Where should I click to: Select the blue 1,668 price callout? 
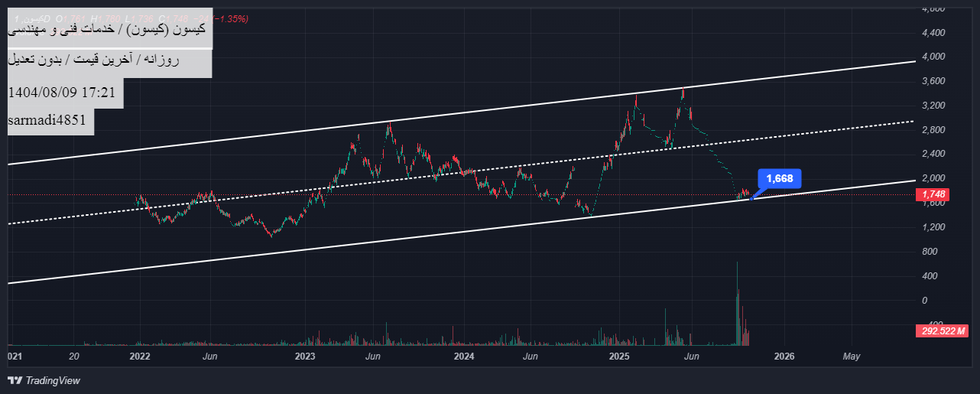click(779, 179)
